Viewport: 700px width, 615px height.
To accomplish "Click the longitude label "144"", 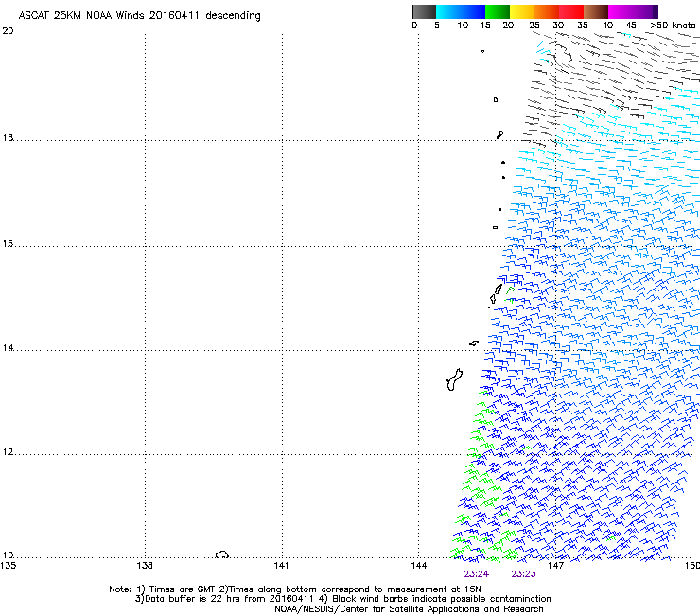I will coord(419,566).
